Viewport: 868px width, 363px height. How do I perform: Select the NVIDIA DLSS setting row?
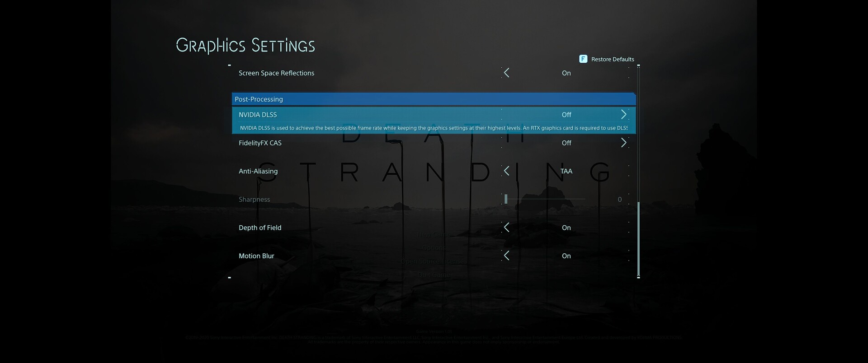pos(434,120)
